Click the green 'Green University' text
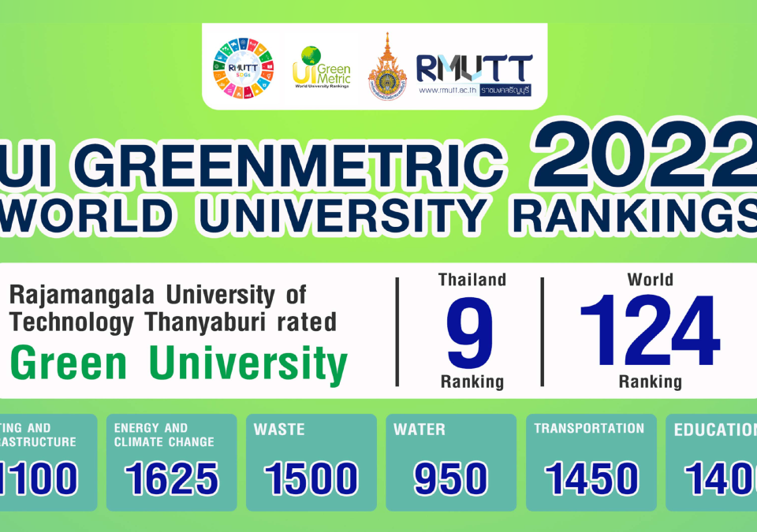 179,364
